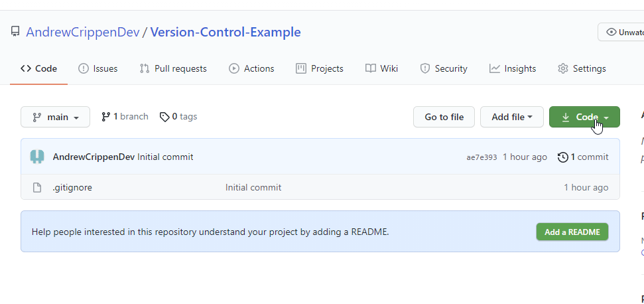
Task: Click the download arrow icon on Code button
Action: pos(566,117)
